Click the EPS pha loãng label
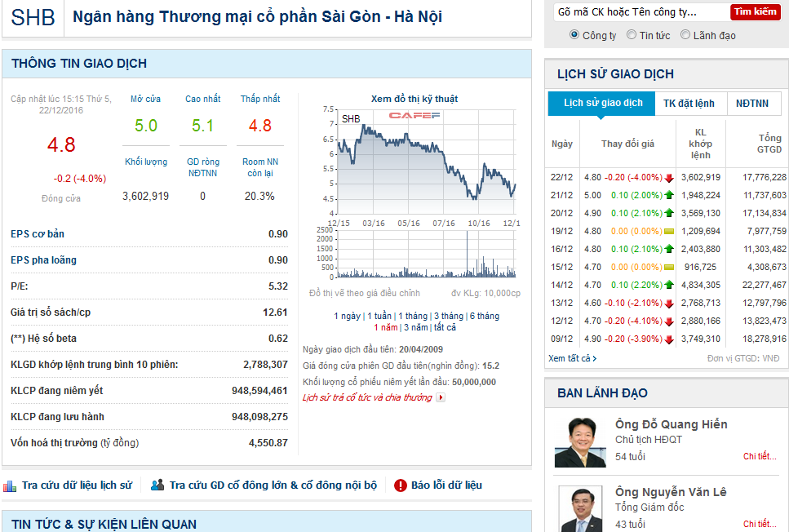The image size is (789, 532). pyautogui.click(x=44, y=260)
